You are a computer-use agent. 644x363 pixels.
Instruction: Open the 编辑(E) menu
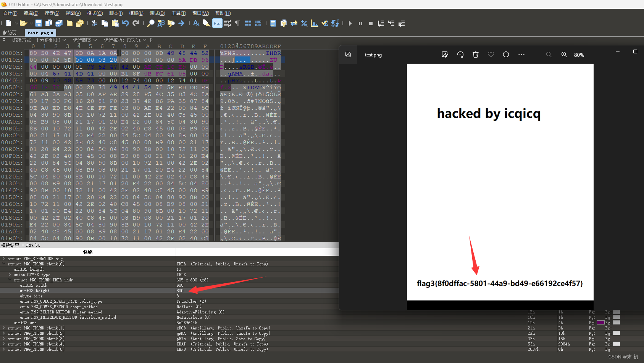31,13
